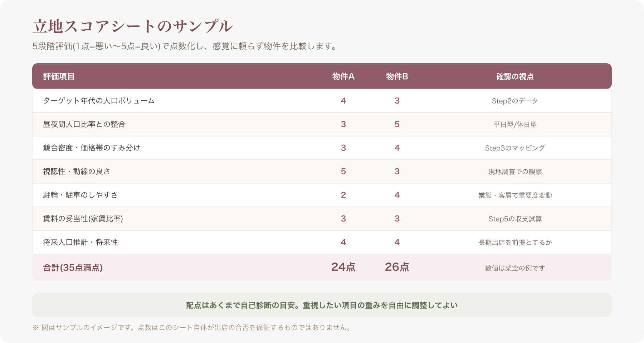Click the 評価項目 column header
Screen dimensions: 644x343
pos(59,76)
